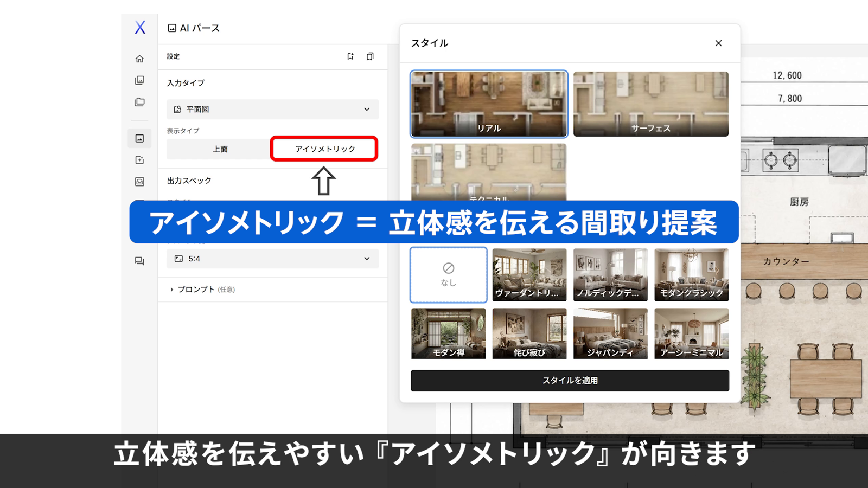Screen dimensions: 868x488
Task: Select the モダンクラシック interior style
Action: click(692, 275)
